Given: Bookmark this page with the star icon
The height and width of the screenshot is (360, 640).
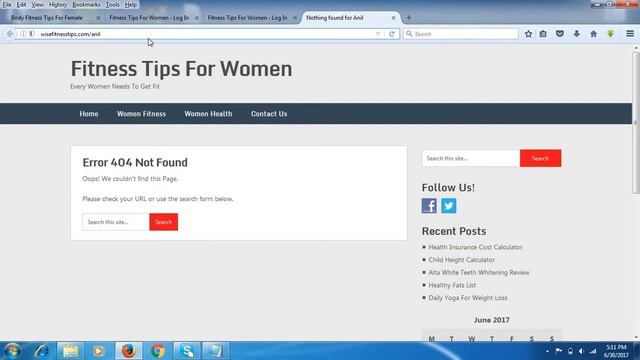Looking at the screenshot, I should click(528, 34).
